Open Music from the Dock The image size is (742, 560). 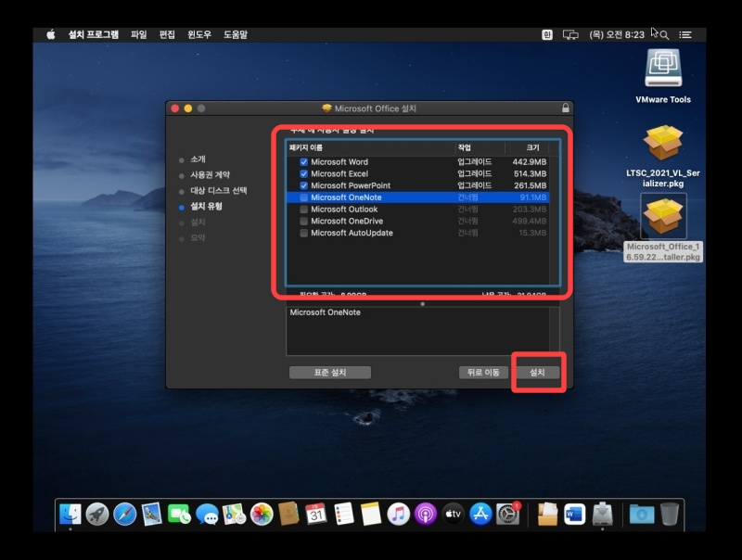click(399, 515)
